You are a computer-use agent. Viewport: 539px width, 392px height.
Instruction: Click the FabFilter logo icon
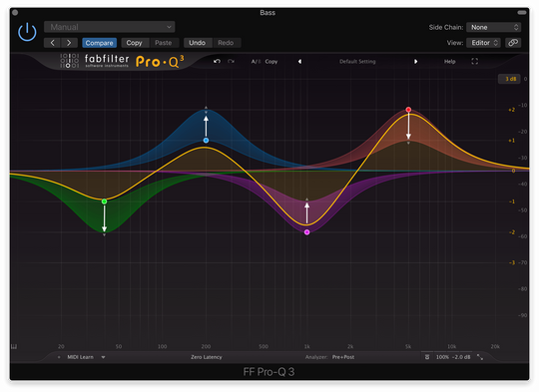tap(70, 61)
